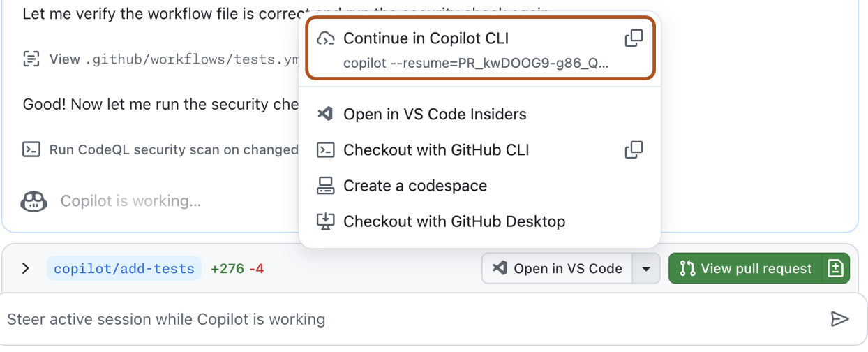This screenshot has width=868, height=352.
Task: Select Checkout with GitHub Desktop
Action: point(454,221)
